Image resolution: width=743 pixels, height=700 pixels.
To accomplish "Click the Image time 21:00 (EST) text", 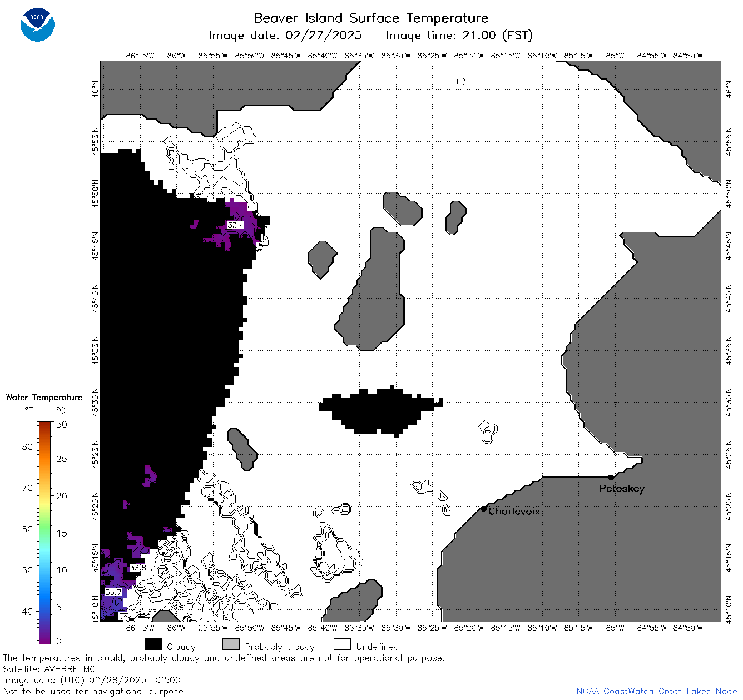I will 459,36.
